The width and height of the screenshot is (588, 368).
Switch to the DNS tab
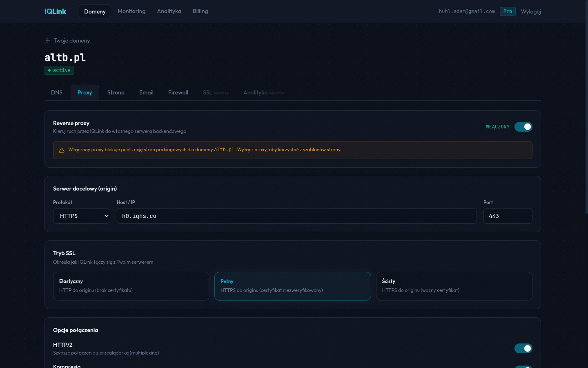tap(57, 92)
